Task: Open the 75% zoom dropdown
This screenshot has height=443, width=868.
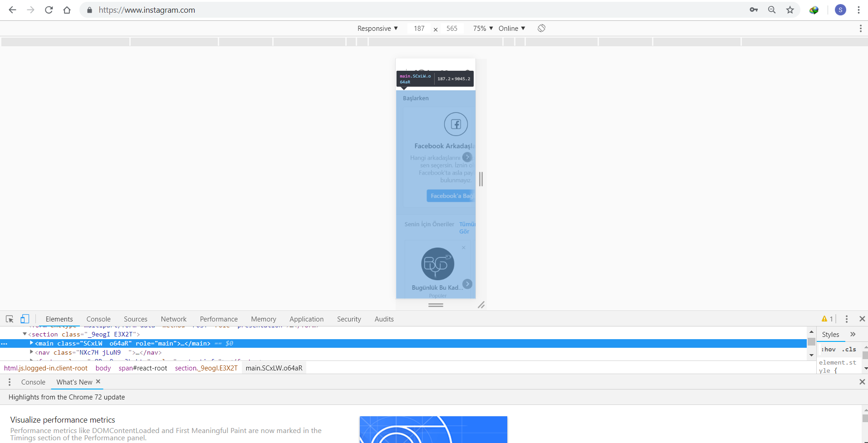Action: point(483,28)
